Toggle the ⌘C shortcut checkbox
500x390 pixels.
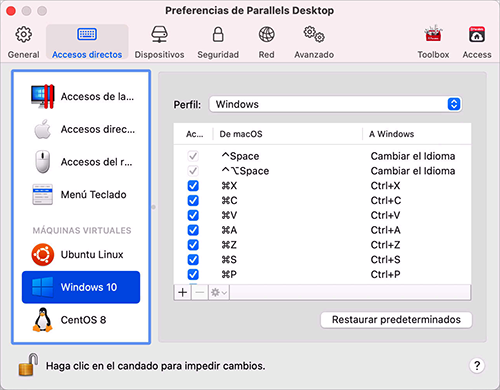click(193, 200)
